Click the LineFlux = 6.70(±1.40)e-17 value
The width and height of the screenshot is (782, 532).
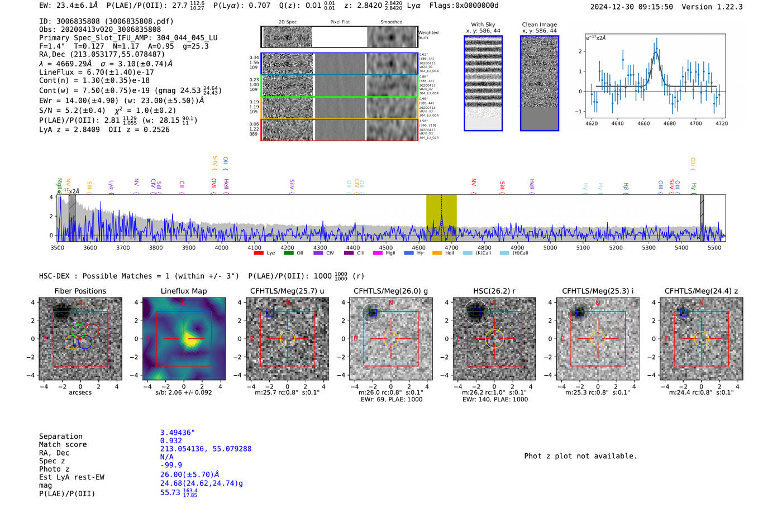point(97,72)
